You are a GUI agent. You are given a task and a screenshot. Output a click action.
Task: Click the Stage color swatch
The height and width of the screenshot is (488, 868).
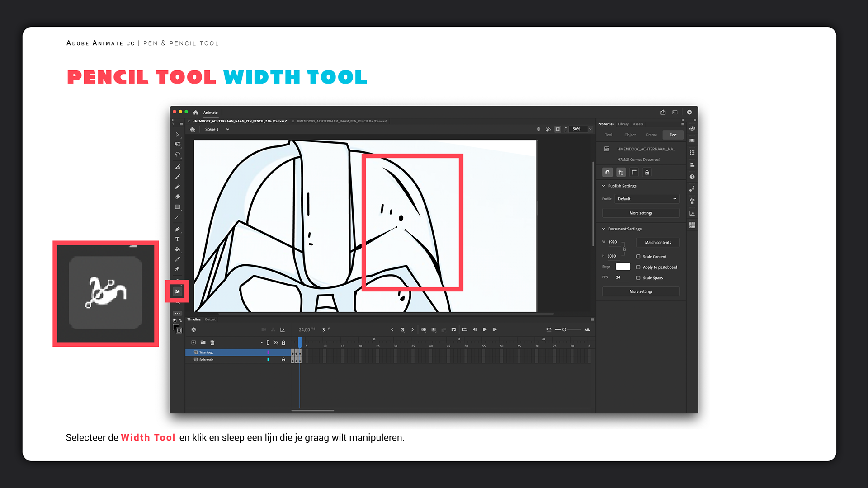(623, 267)
